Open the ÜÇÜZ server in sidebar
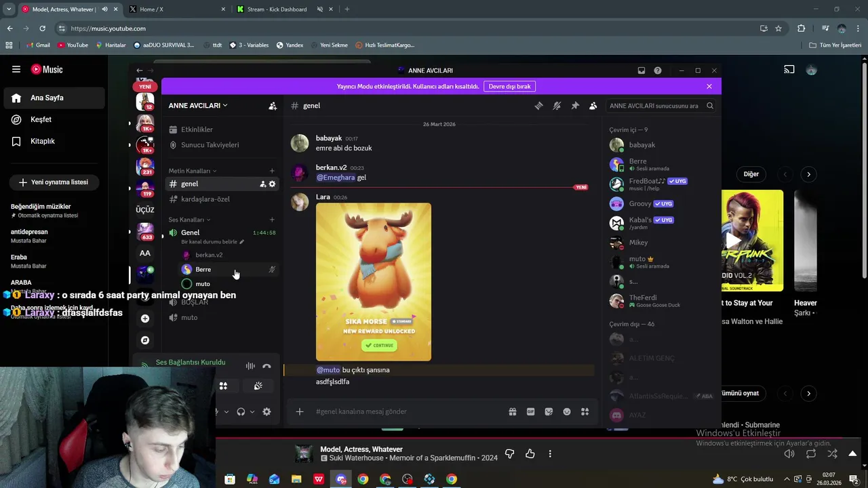Viewport: 868px width, 488px height. click(x=145, y=209)
